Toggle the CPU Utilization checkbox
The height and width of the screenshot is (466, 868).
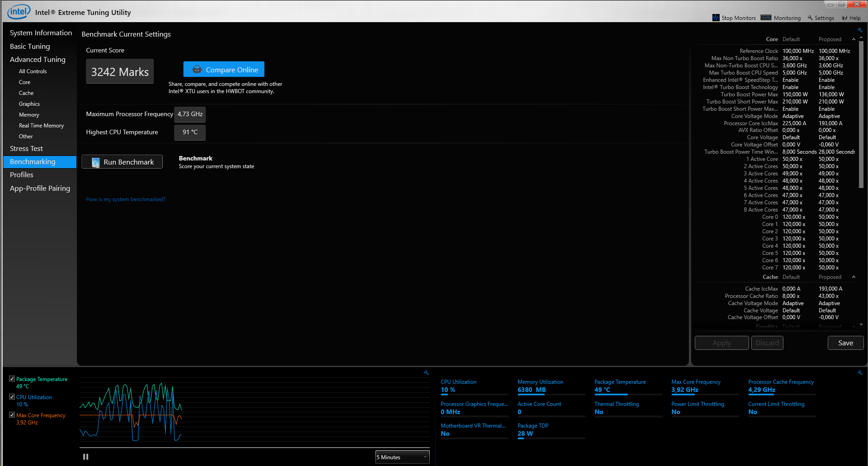coord(12,397)
